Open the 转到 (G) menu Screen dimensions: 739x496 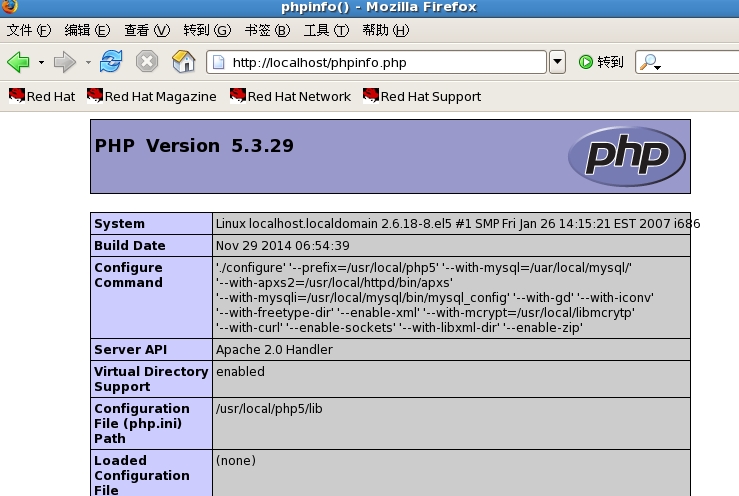207,31
